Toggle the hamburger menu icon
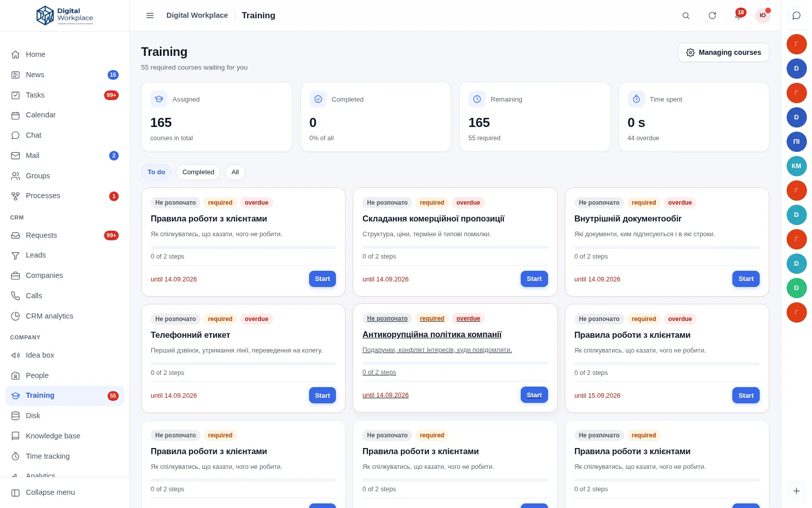 click(x=150, y=16)
